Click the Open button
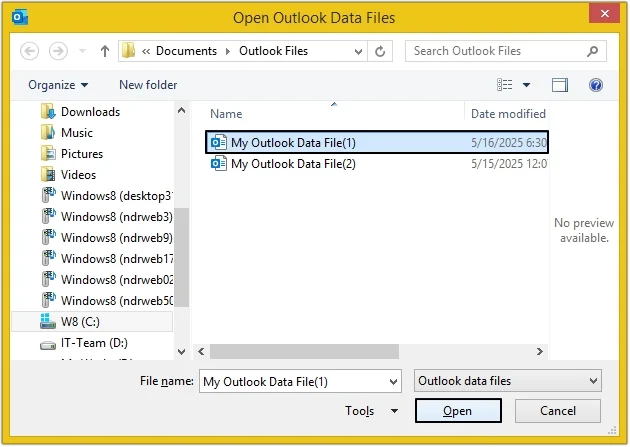The width and height of the screenshot is (630, 447). (458, 411)
